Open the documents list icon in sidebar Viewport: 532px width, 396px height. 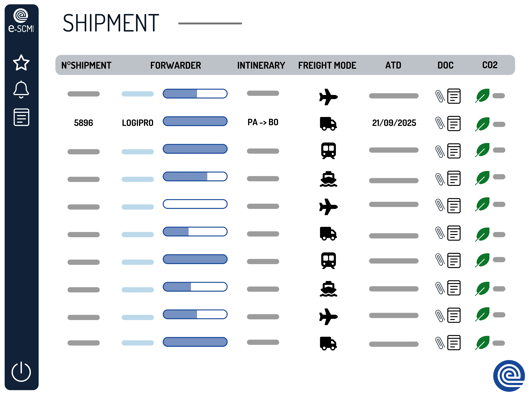coord(21,117)
